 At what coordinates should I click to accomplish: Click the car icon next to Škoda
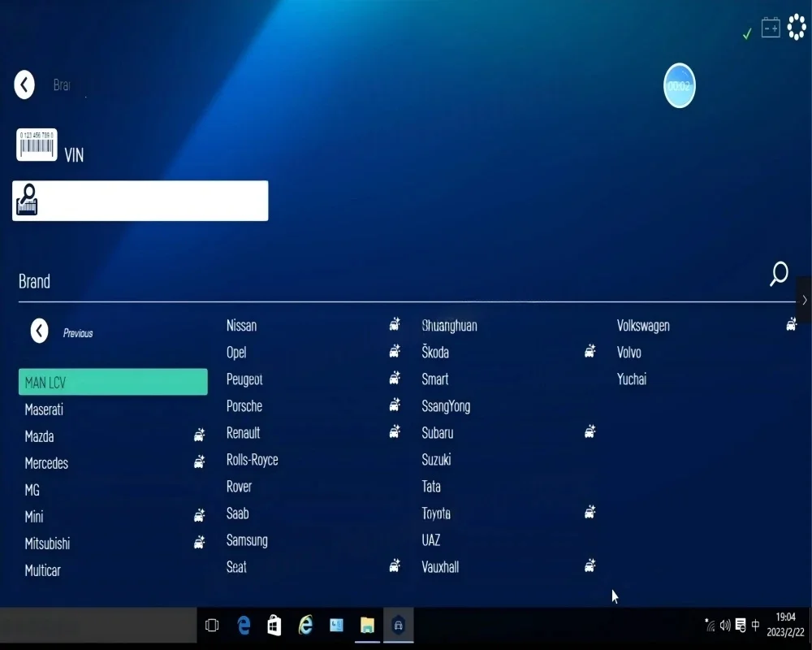click(590, 351)
